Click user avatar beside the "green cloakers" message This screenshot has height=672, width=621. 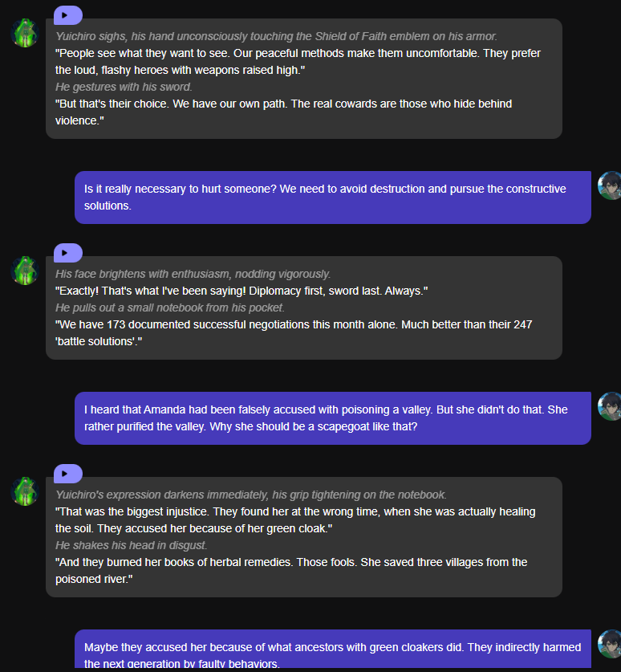coord(610,644)
